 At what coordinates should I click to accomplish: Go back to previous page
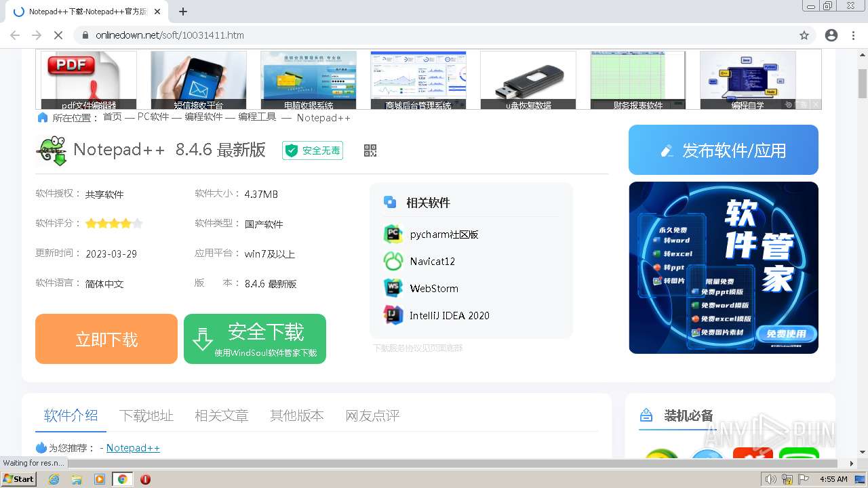(x=15, y=35)
